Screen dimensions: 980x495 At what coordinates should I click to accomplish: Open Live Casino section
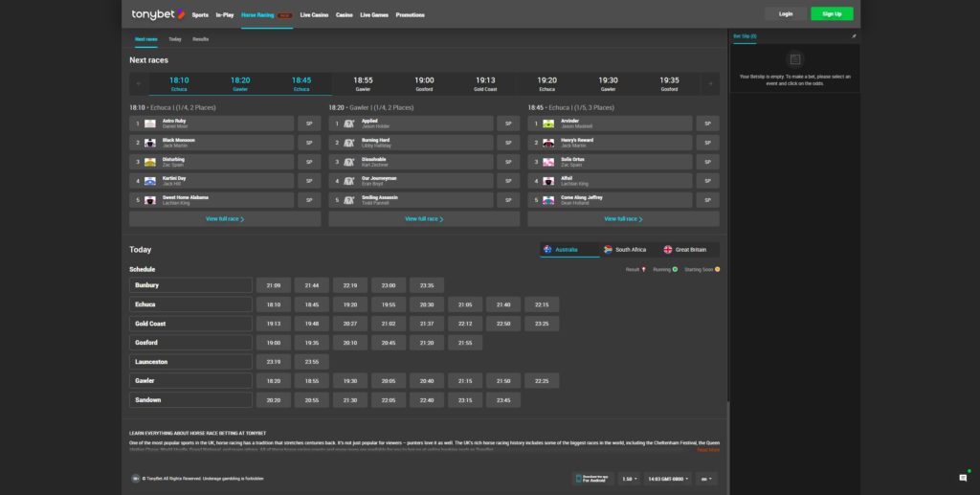pyautogui.click(x=314, y=15)
